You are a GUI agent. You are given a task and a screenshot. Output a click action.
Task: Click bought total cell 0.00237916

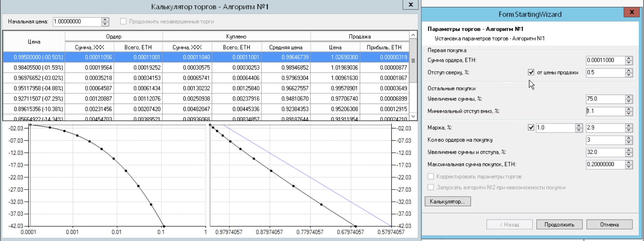(237, 98)
